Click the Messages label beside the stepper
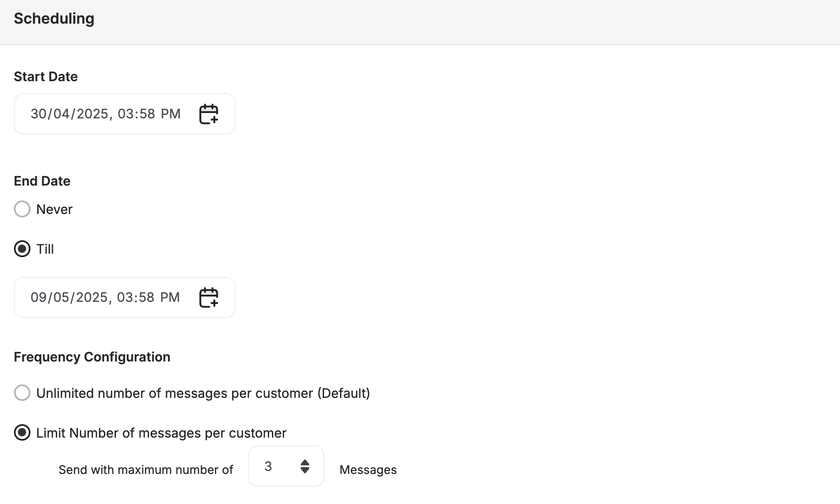 click(x=368, y=469)
